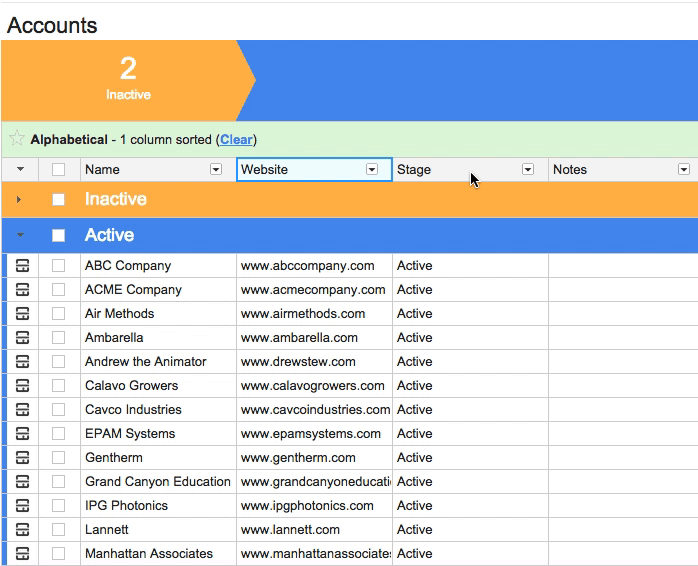The height and width of the screenshot is (566, 698).
Task: Open row icon for ACME Company
Action: coord(22,290)
